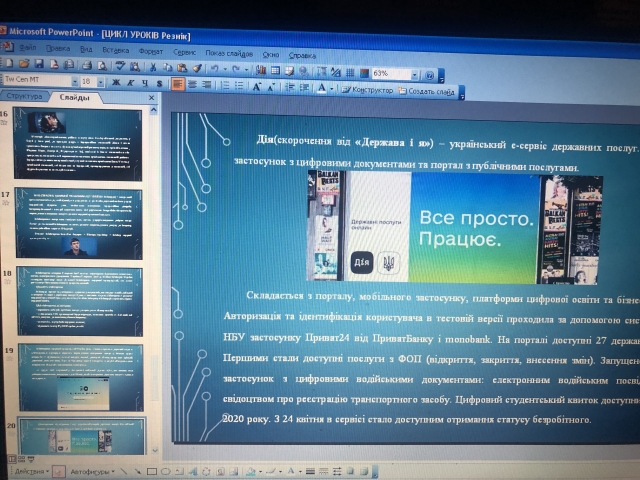
Task: Toggle align left button
Action: click(177, 84)
